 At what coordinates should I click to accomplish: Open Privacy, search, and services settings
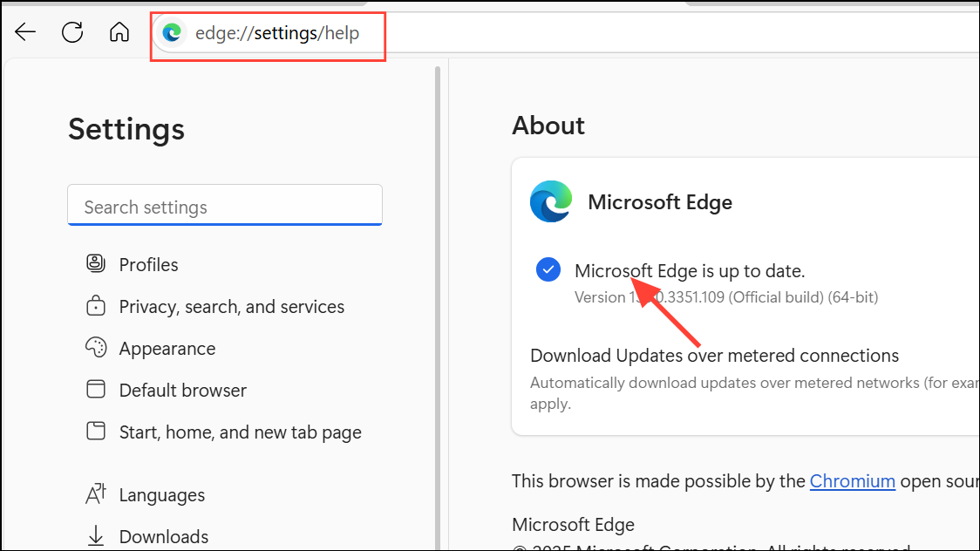pos(231,306)
